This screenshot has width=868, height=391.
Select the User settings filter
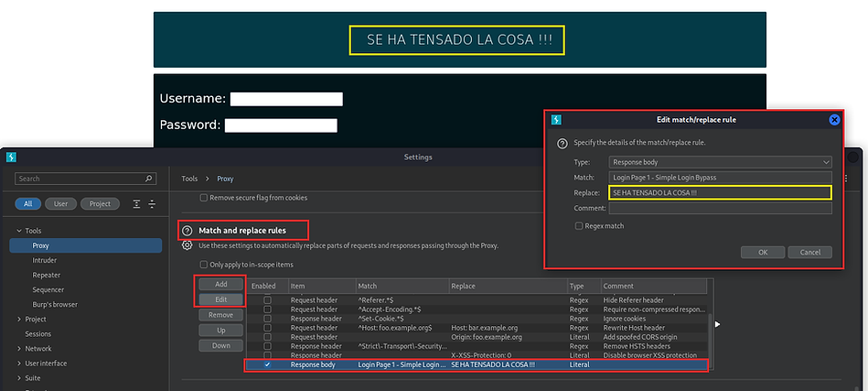click(x=61, y=204)
